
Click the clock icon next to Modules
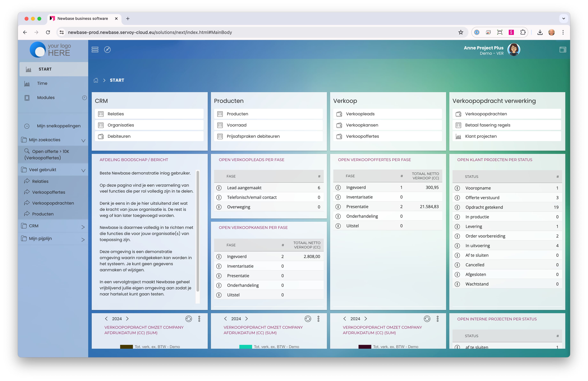pyautogui.click(x=84, y=97)
